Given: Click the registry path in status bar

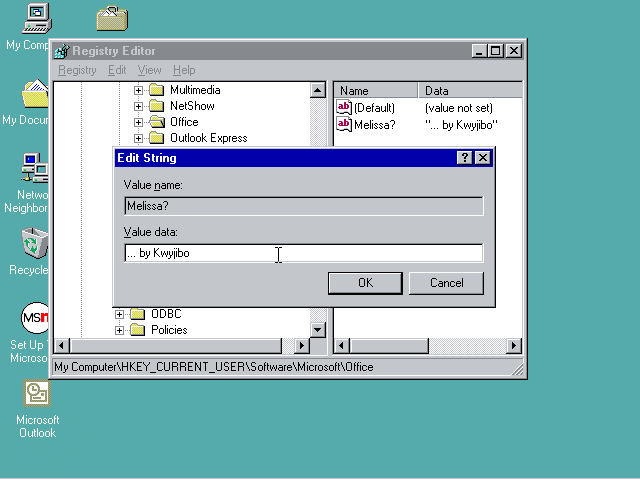Looking at the screenshot, I should point(213,367).
